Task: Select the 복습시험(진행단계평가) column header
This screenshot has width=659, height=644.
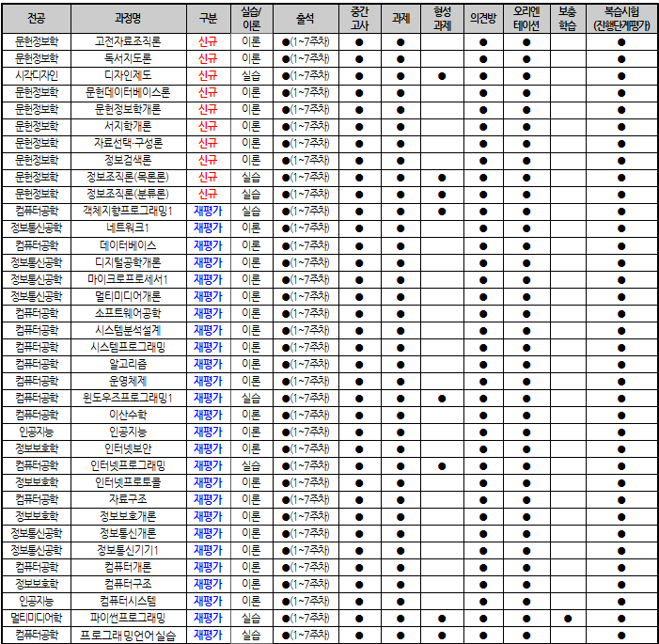Action: pyautogui.click(x=621, y=19)
